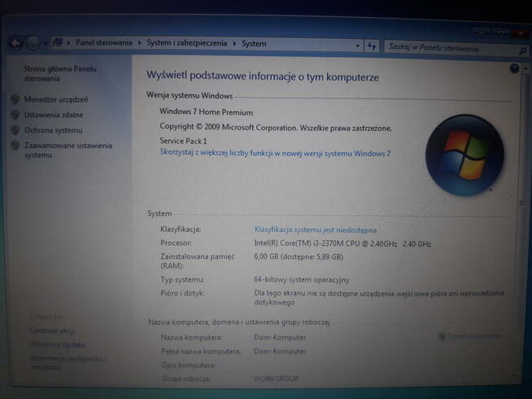532x399 pixels.
Task: Open 'Centrum akcji' link in sidebar
Action: 52,330
